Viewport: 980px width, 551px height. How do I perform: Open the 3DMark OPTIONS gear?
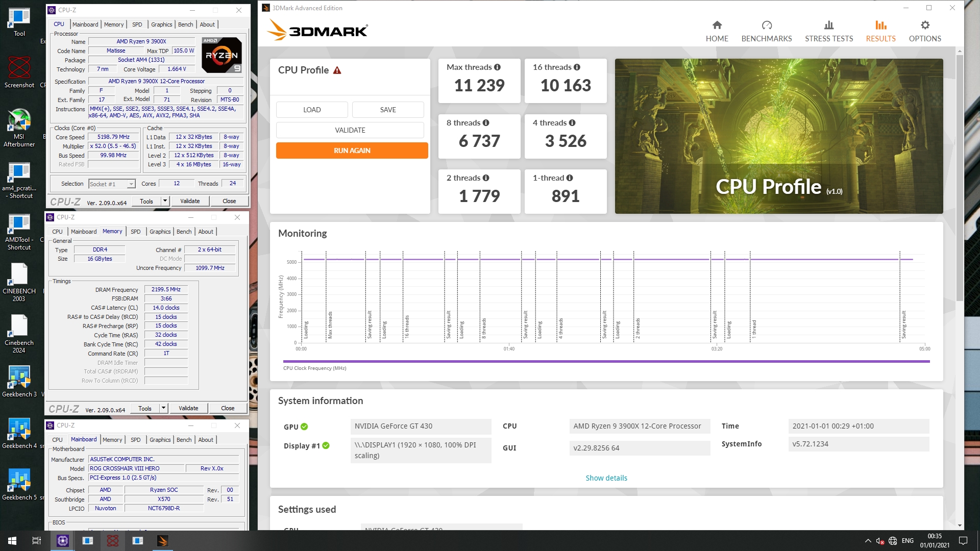pyautogui.click(x=925, y=31)
